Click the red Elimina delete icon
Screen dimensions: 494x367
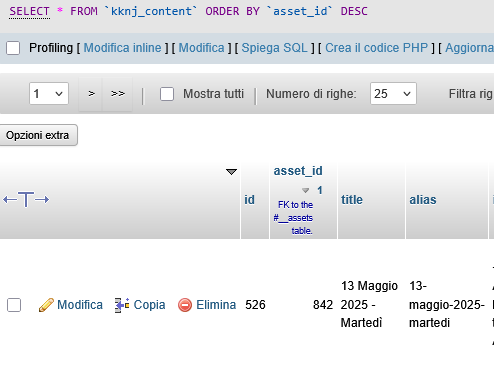tap(185, 305)
